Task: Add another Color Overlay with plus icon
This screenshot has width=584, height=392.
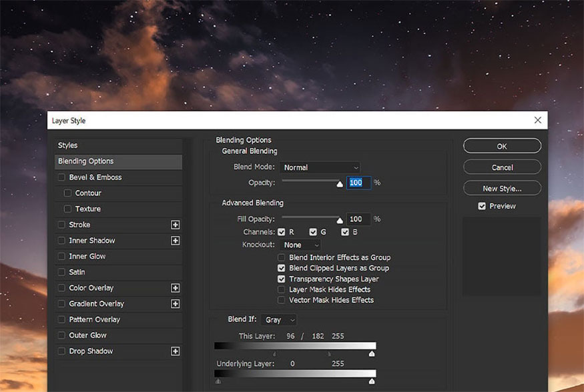Action: [175, 288]
